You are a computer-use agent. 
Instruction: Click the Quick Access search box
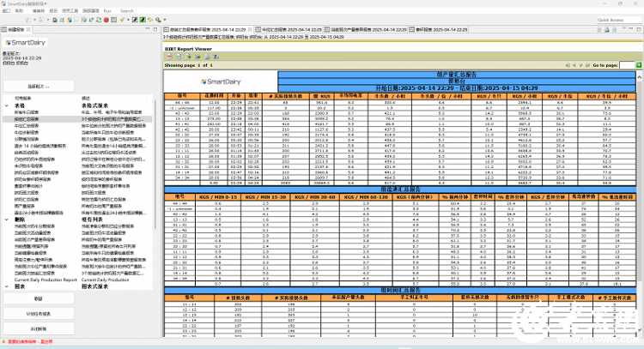[618, 20]
